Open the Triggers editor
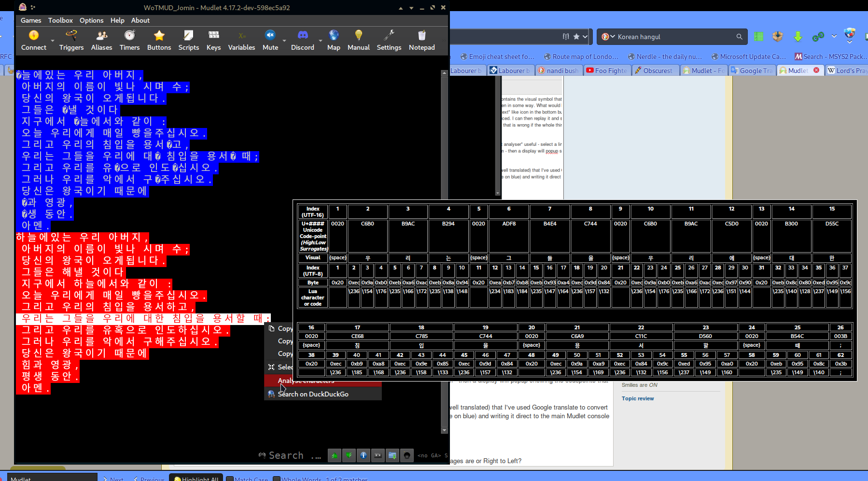 click(x=71, y=40)
